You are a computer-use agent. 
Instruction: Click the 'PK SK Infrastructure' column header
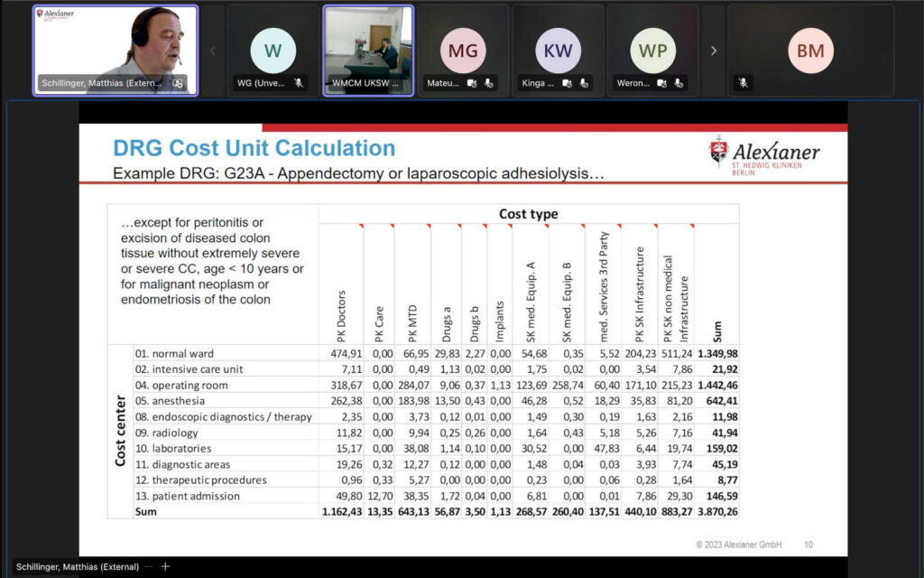pyautogui.click(x=640, y=295)
